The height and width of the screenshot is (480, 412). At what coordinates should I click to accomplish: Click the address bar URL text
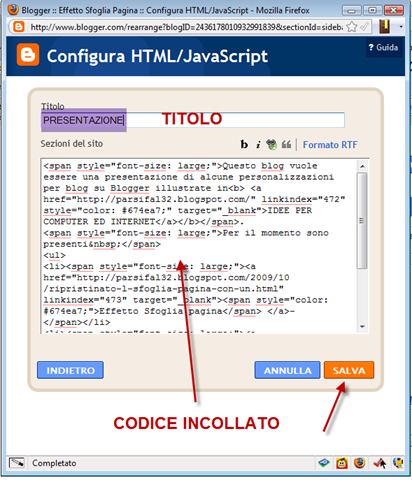click(187, 27)
